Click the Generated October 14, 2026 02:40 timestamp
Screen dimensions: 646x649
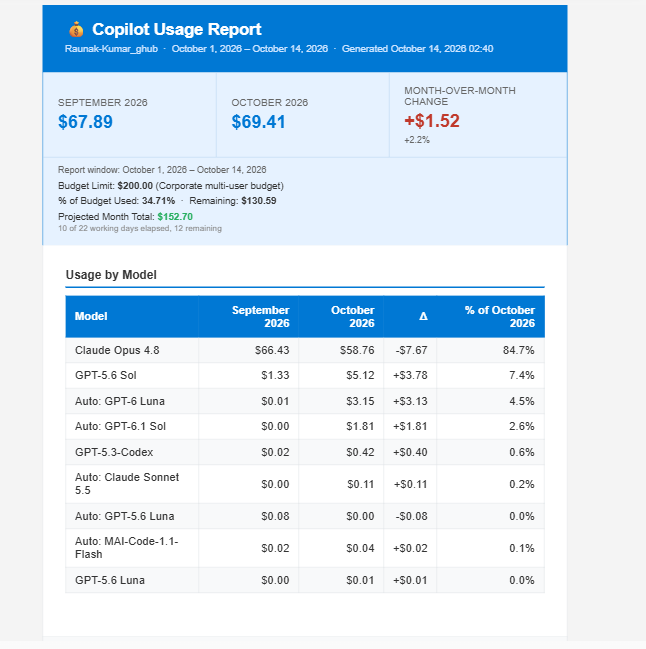[417, 49]
